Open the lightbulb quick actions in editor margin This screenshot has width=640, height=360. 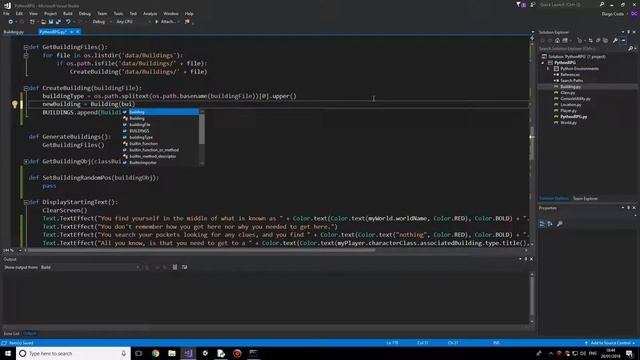pos(15,104)
